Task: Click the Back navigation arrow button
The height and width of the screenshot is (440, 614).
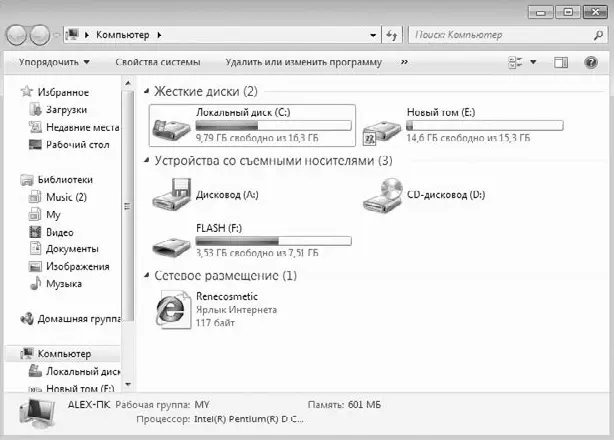Action: 16,35
